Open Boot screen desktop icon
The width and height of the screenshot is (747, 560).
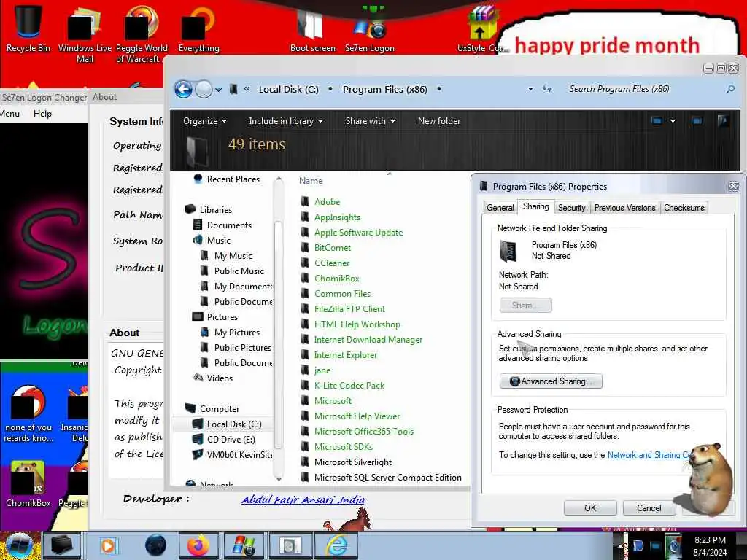[312, 29]
